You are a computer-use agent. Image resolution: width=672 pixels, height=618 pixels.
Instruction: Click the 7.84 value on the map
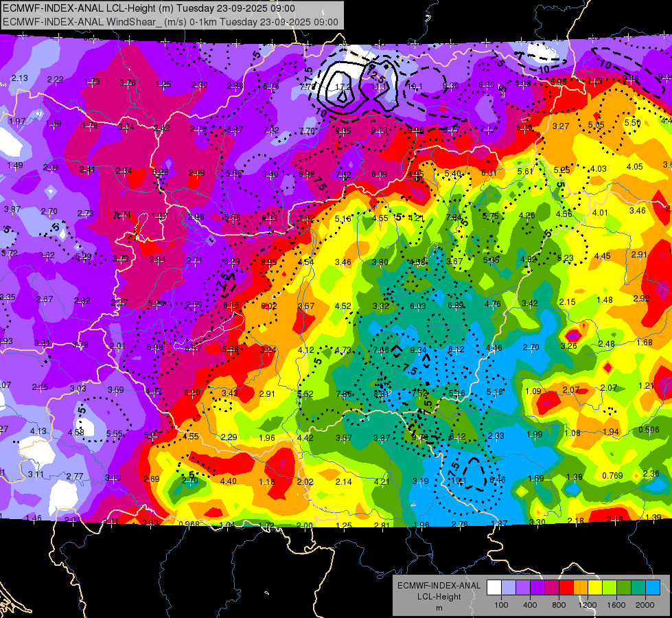[454, 217]
